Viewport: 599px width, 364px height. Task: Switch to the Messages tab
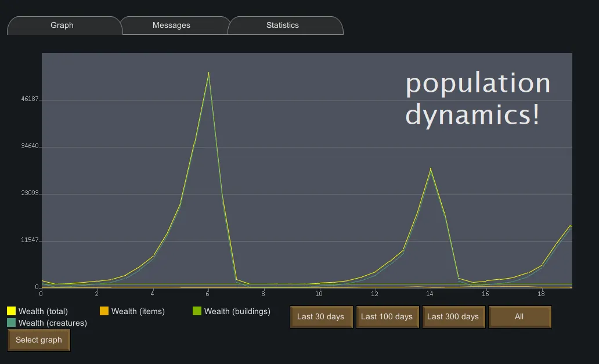click(171, 26)
